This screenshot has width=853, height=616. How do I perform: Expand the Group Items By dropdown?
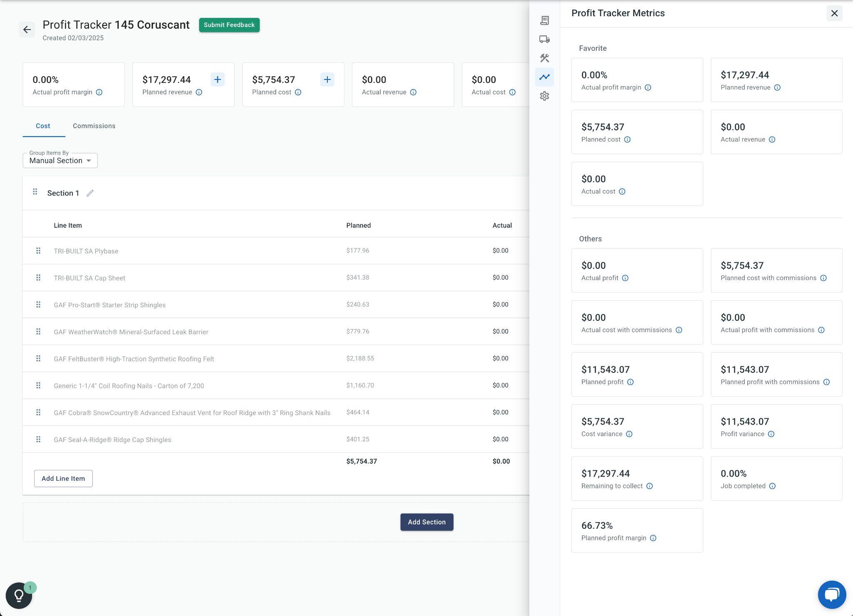point(60,161)
